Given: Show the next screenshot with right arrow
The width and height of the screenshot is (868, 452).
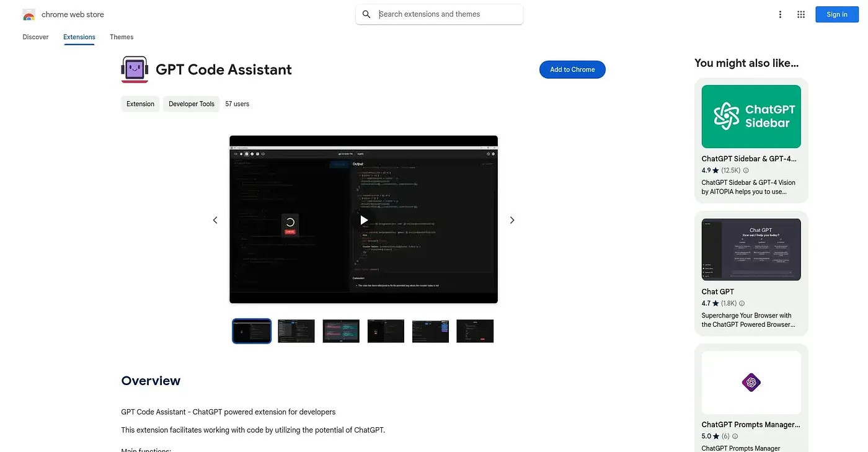Looking at the screenshot, I should tap(512, 220).
